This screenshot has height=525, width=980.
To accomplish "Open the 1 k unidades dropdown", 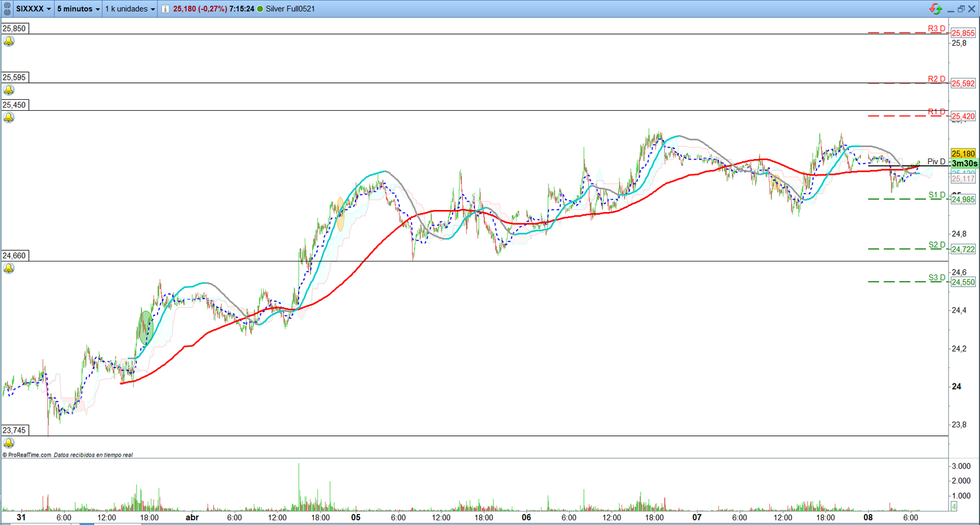I will 130,9.
